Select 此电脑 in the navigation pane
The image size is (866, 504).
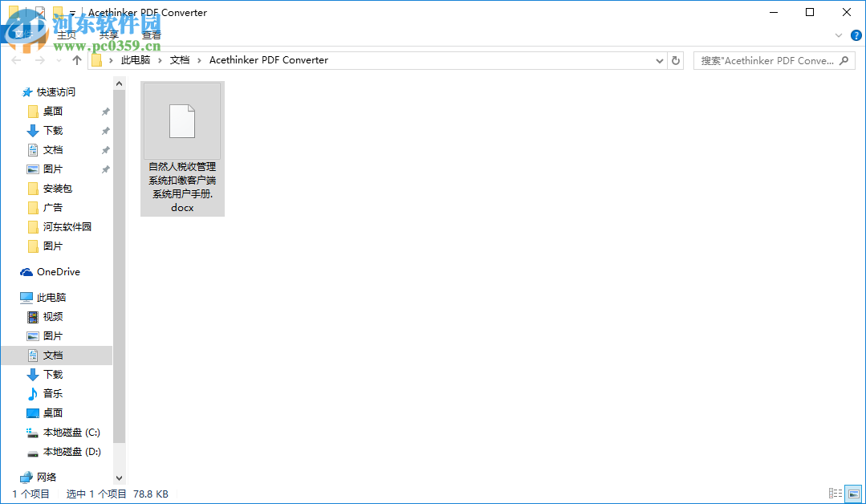tap(51, 297)
